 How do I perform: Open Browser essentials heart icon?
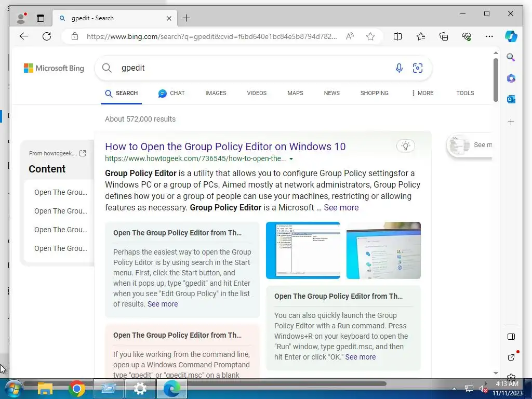(467, 36)
